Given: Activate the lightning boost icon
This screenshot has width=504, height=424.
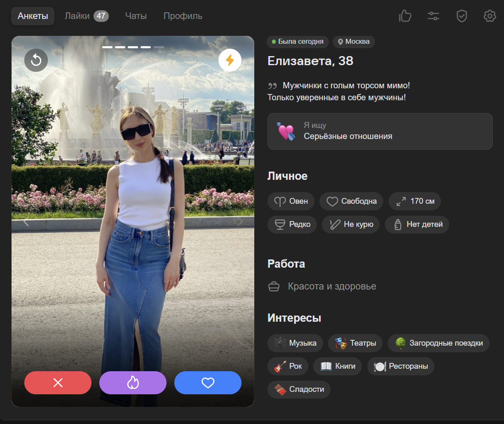Looking at the screenshot, I should click(x=230, y=60).
